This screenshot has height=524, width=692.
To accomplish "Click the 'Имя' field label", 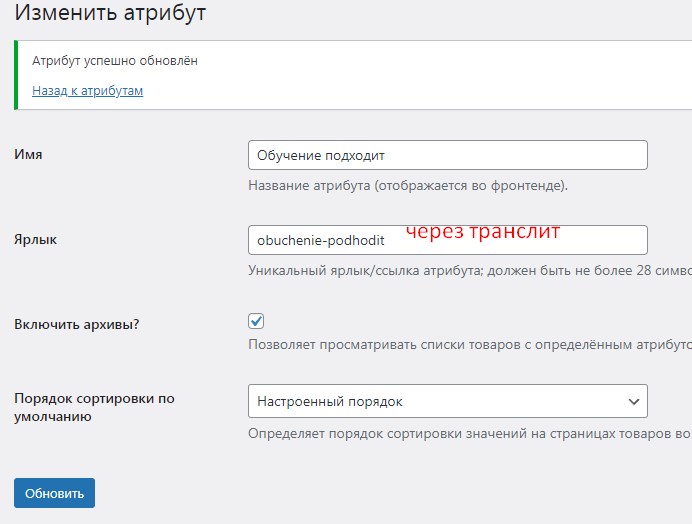I will click(28, 155).
